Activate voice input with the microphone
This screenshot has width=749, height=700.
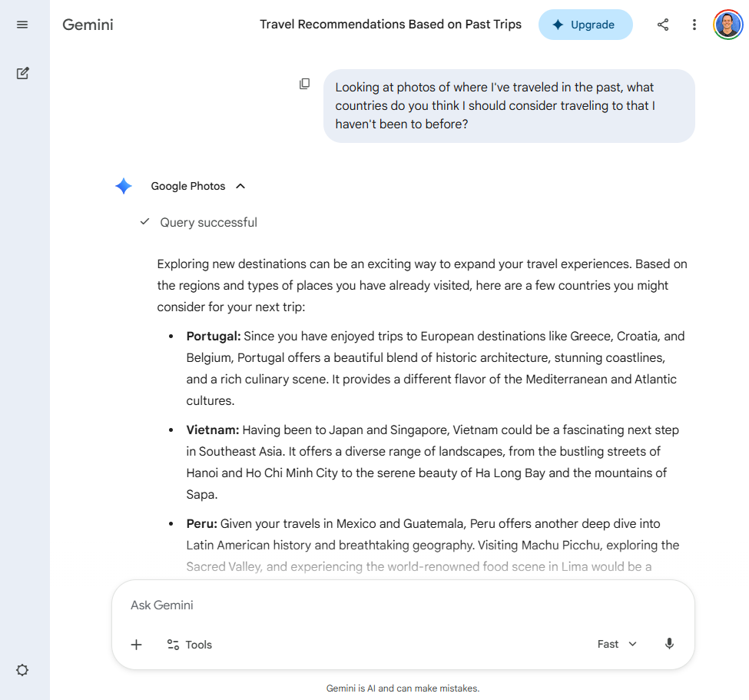pos(668,644)
